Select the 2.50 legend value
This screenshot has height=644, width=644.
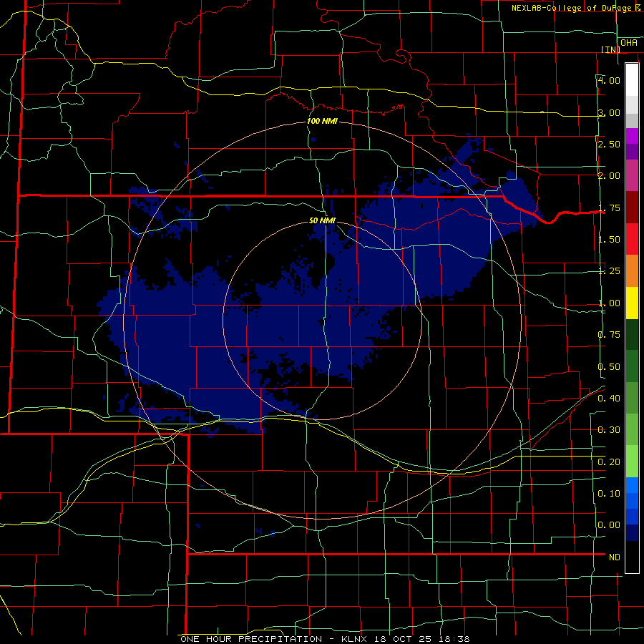point(609,144)
